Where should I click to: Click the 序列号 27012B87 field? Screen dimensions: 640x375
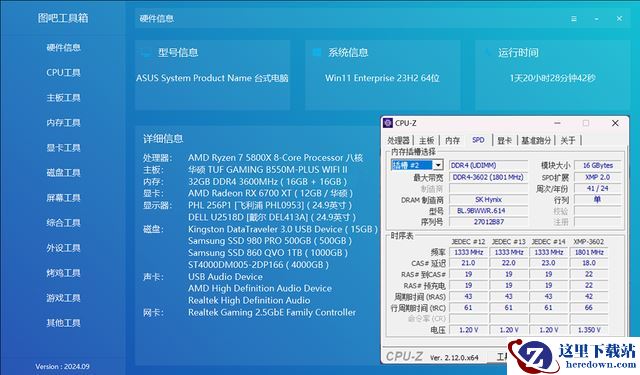tap(488, 222)
